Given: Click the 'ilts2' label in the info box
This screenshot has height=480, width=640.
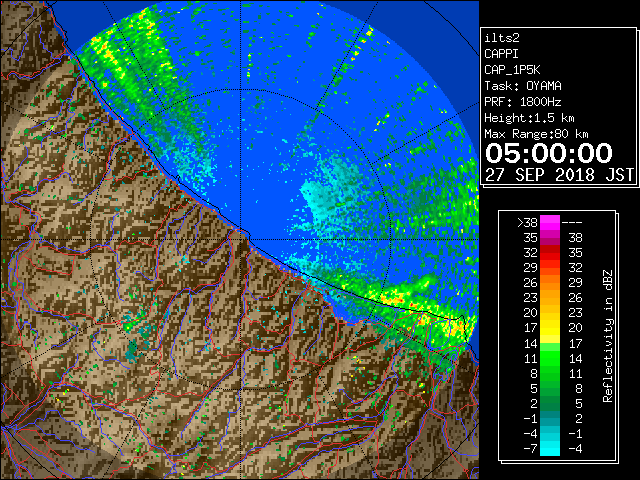Looking at the screenshot, I should [x=502, y=38].
